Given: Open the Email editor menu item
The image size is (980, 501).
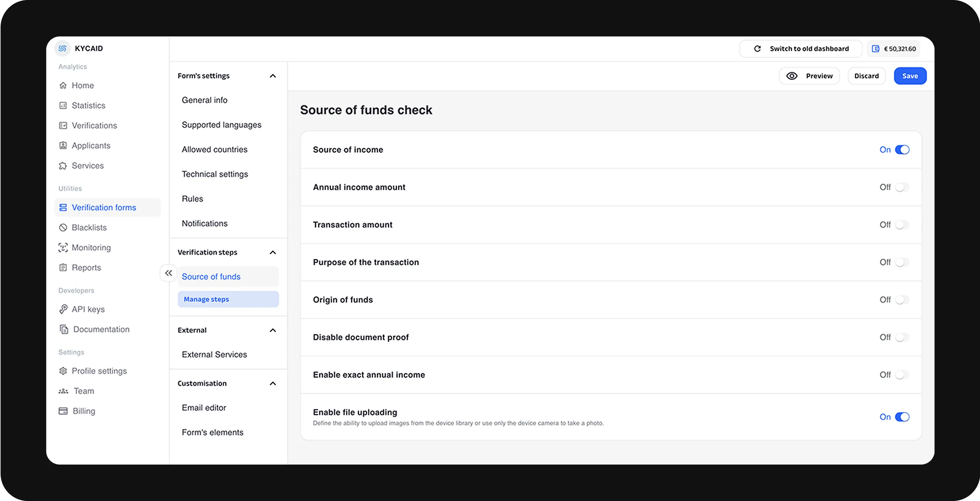Looking at the screenshot, I should point(203,407).
